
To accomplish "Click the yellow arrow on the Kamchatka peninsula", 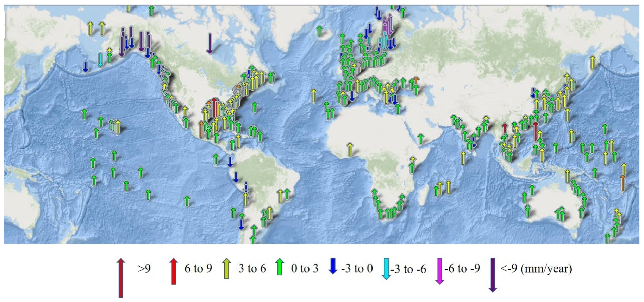I will 592,63.
